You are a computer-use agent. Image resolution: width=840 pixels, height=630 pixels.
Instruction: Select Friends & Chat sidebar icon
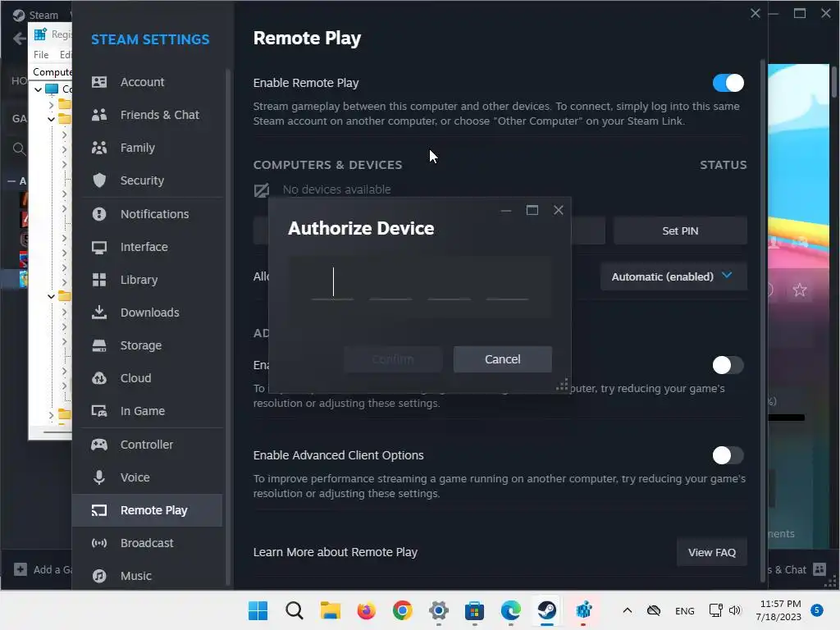[x=99, y=115]
